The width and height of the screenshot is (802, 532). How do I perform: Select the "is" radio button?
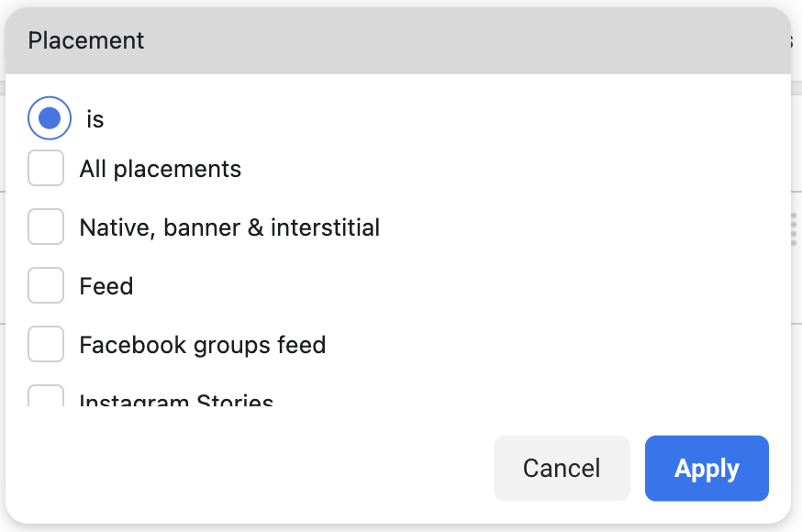[50, 118]
